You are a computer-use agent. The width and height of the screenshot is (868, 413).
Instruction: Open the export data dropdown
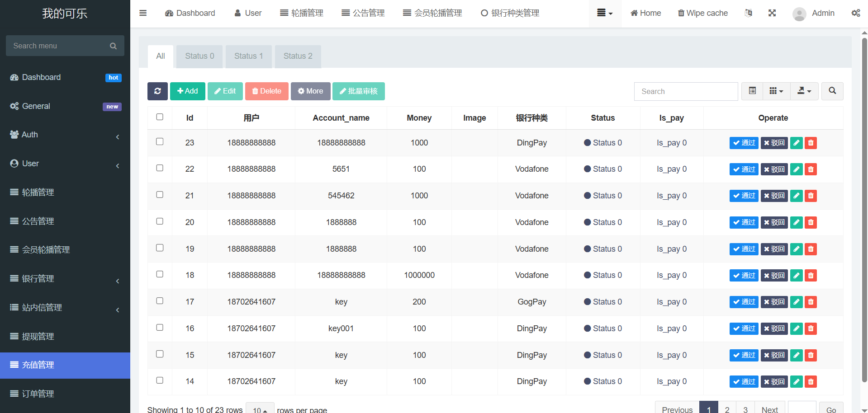[804, 91]
